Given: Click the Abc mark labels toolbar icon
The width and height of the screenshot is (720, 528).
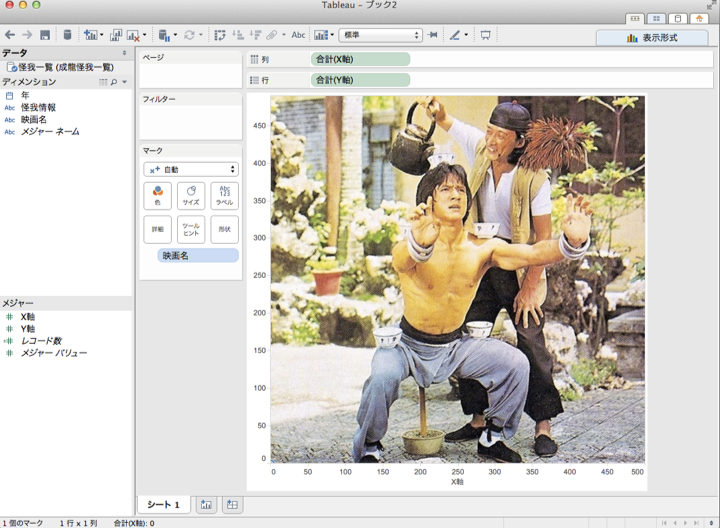Looking at the screenshot, I should point(298,35).
